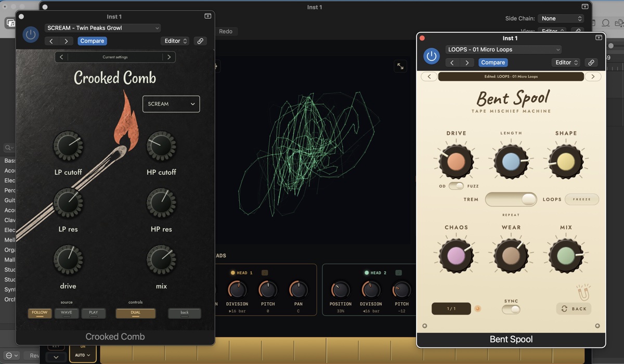Click the SHAPE knob in Bent Spool
The width and height of the screenshot is (624, 364).
coord(566,162)
